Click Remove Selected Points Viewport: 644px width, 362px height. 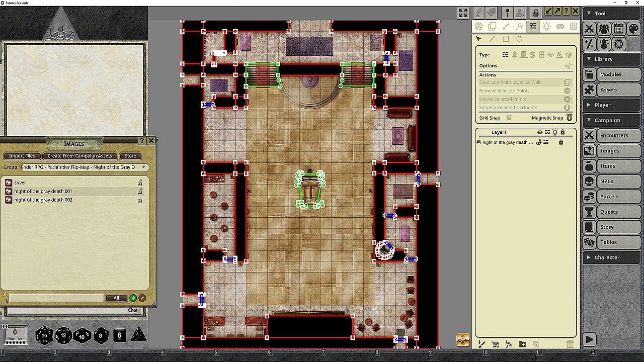[x=525, y=90]
